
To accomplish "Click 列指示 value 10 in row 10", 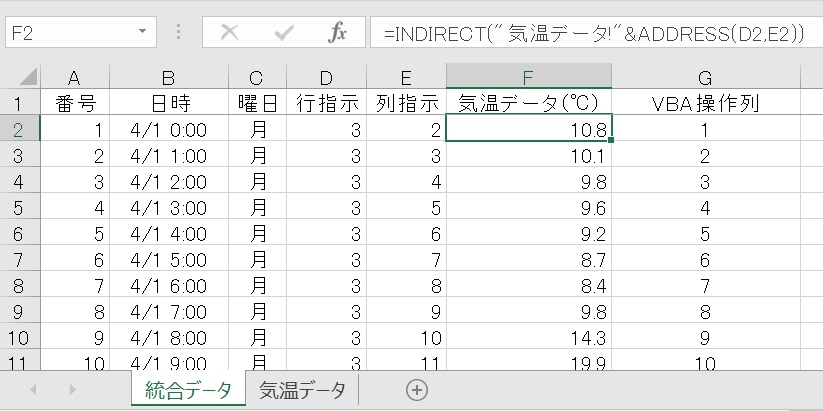I will point(406,338).
